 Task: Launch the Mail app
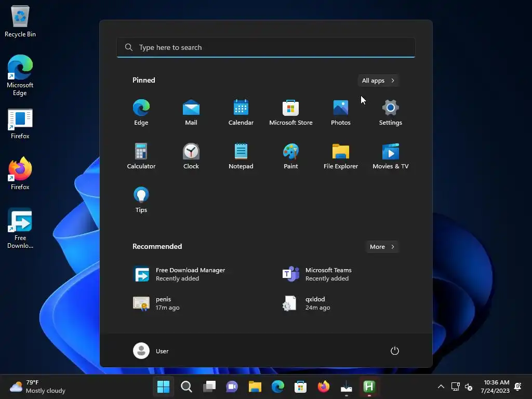(191, 112)
